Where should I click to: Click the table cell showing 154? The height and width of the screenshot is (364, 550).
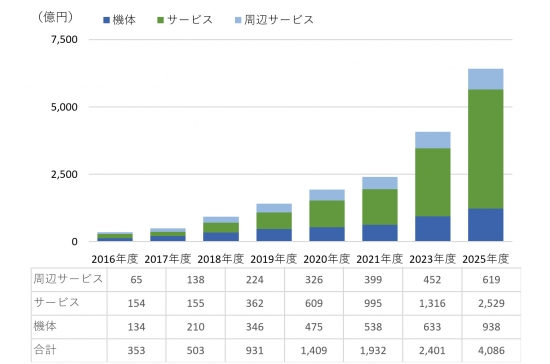coord(136,303)
